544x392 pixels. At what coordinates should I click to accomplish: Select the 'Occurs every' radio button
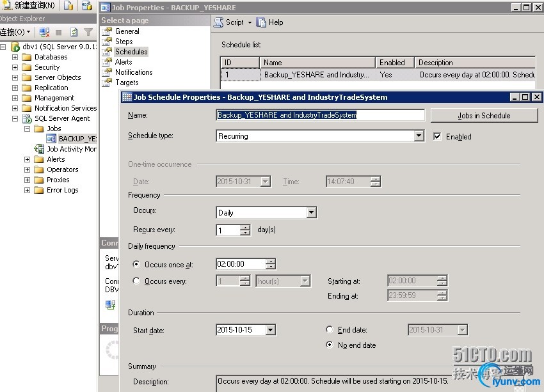tap(136, 281)
